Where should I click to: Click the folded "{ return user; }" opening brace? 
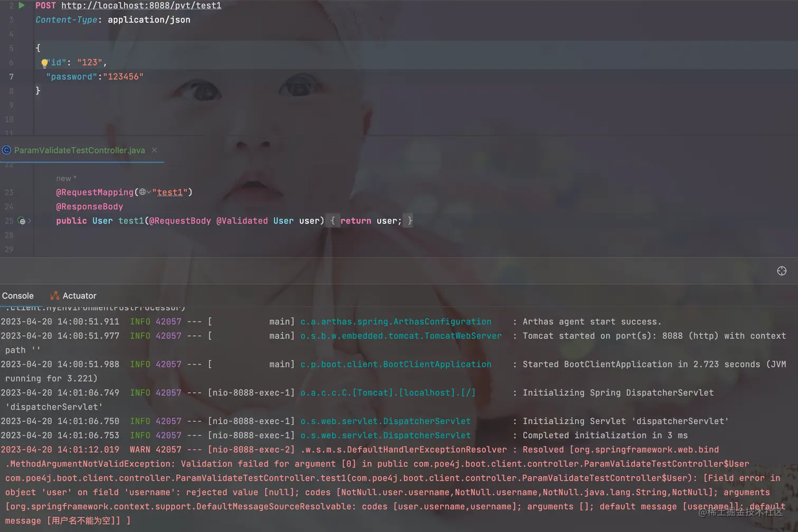332,221
